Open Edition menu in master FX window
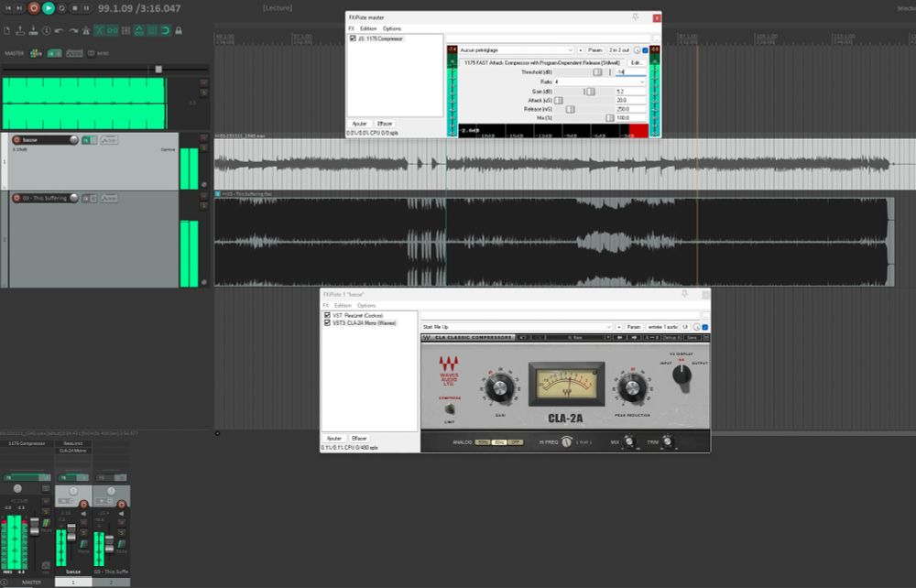The height and width of the screenshot is (588, 916). click(x=368, y=28)
